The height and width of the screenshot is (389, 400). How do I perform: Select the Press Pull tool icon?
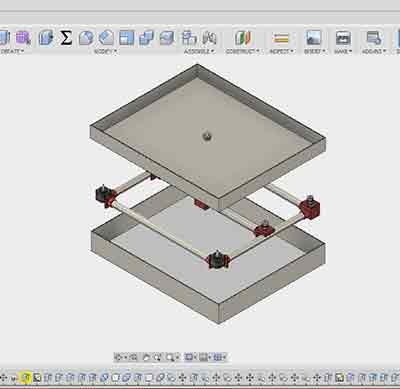pos(46,38)
